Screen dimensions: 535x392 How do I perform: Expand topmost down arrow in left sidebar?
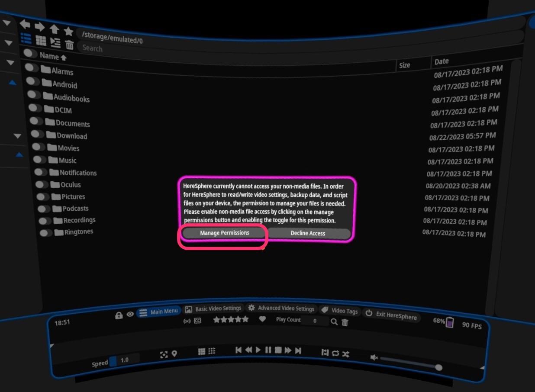(x=6, y=22)
